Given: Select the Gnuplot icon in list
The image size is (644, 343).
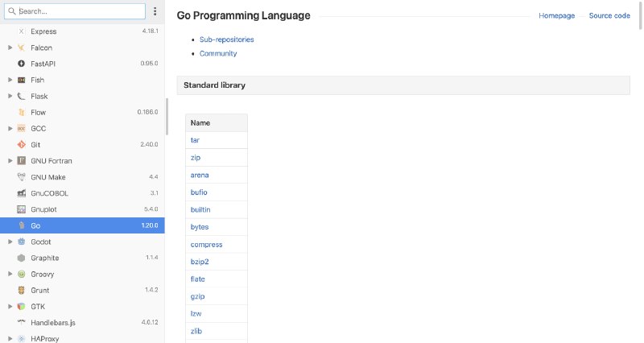Looking at the screenshot, I should pos(22,209).
